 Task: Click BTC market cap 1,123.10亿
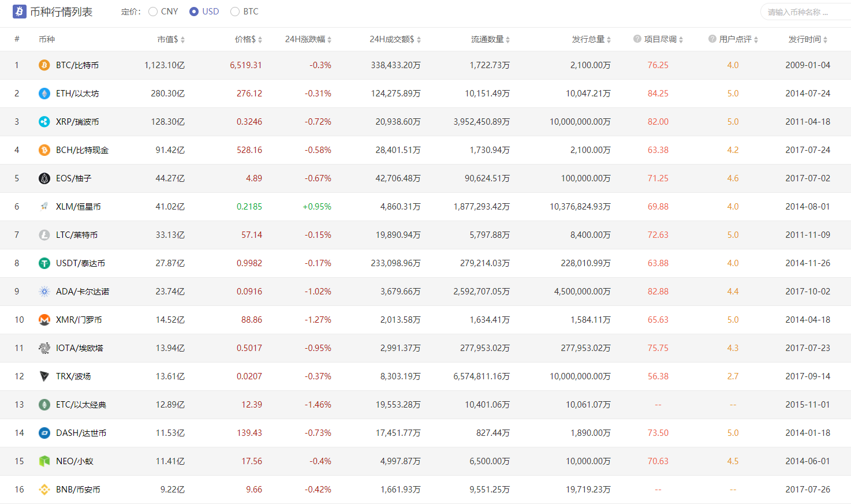pyautogui.click(x=165, y=65)
